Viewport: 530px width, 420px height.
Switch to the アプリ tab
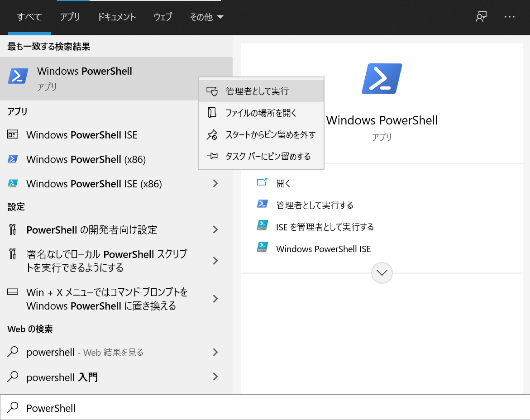[70, 17]
